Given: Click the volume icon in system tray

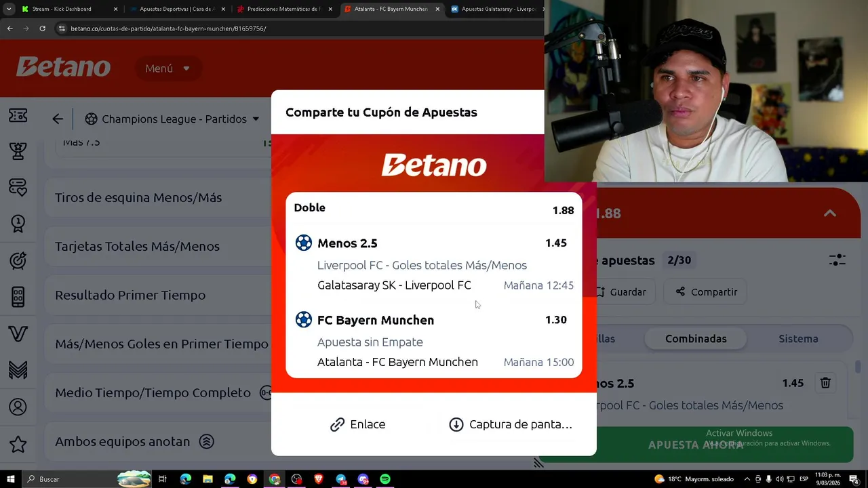Looking at the screenshot, I should coord(780,479).
